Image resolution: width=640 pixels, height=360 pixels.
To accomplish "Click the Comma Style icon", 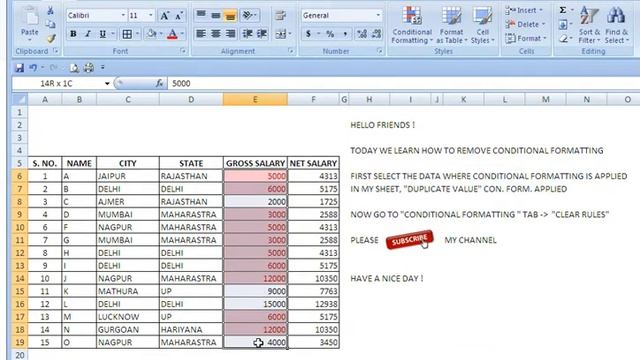I will 345,34.
